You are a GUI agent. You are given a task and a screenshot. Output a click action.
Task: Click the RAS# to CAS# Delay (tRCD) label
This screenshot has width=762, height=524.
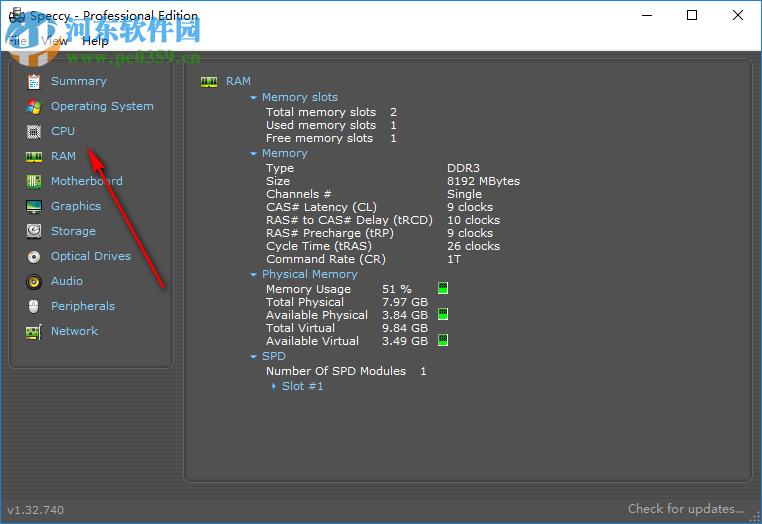pos(349,220)
